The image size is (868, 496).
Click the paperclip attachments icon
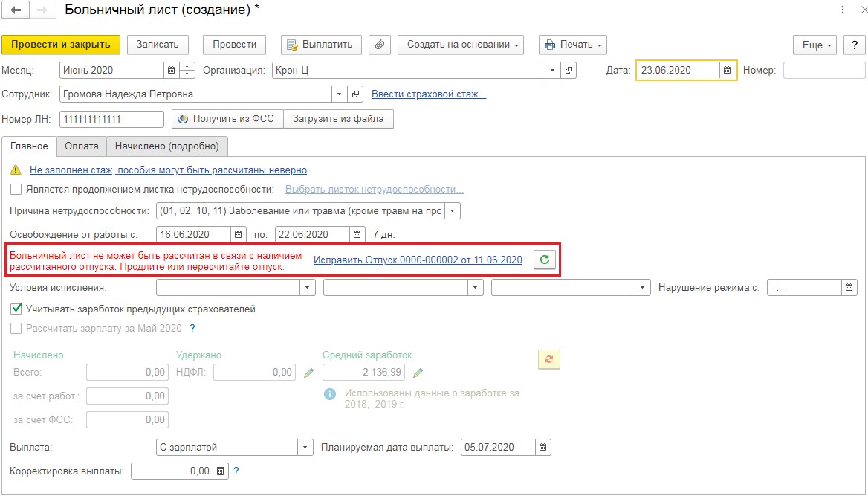(380, 45)
